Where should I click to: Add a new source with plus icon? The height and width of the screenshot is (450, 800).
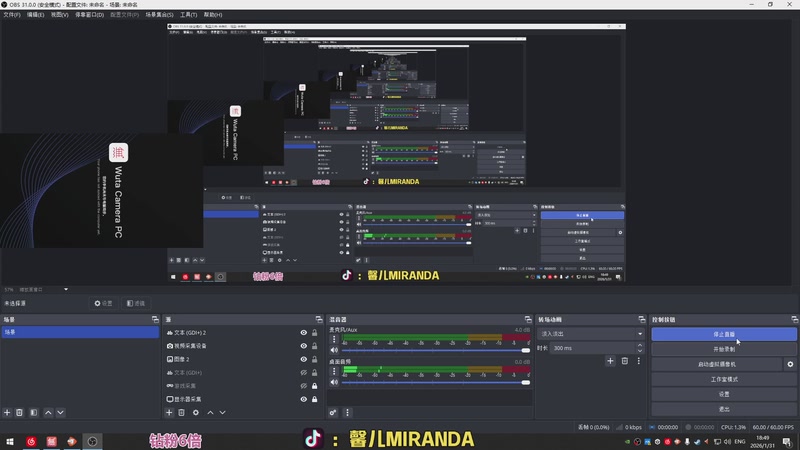pyautogui.click(x=169, y=412)
